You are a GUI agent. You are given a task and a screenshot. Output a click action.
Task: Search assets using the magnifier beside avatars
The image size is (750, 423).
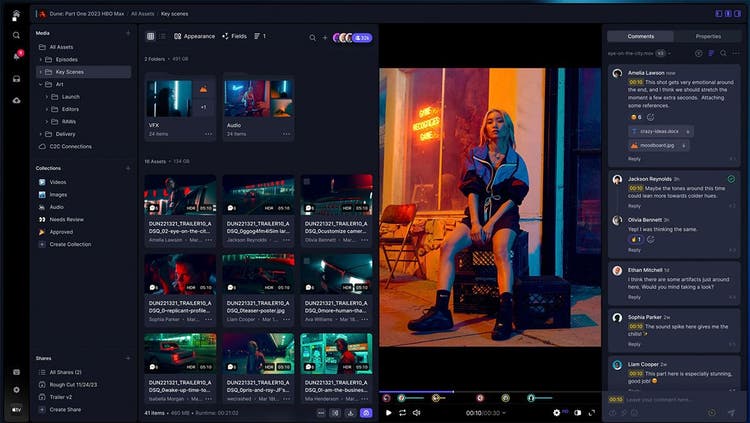[312, 38]
